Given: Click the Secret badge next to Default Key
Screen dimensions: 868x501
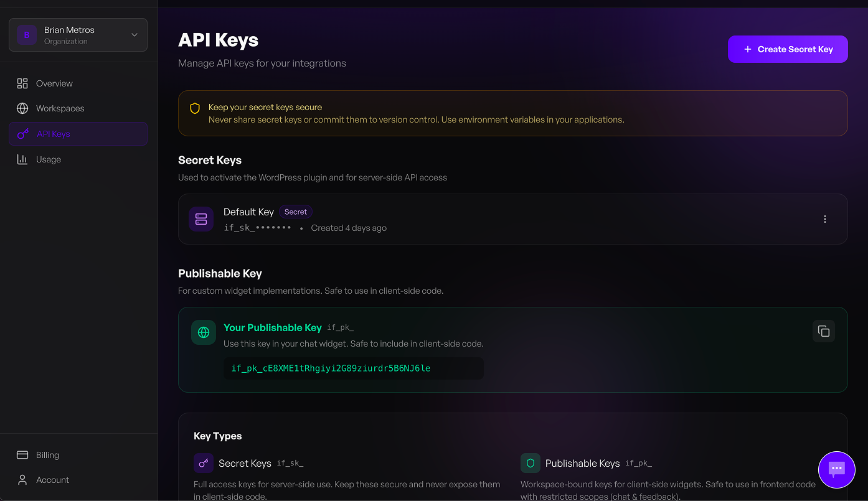Looking at the screenshot, I should [295, 212].
